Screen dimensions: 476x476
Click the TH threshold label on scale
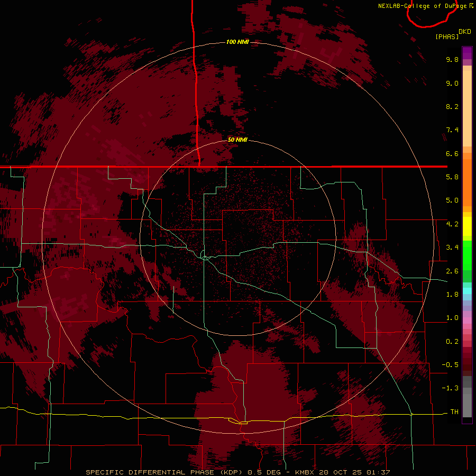(x=454, y=412)
